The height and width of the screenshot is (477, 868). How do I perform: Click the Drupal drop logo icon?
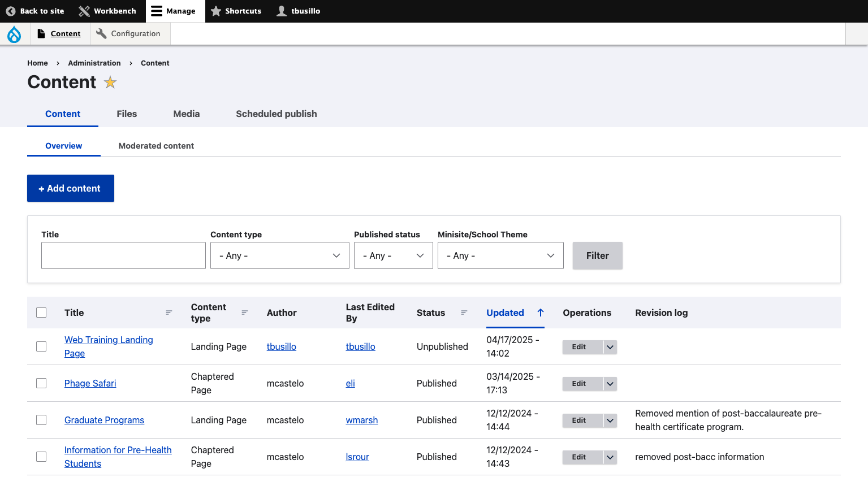[14, 34]
